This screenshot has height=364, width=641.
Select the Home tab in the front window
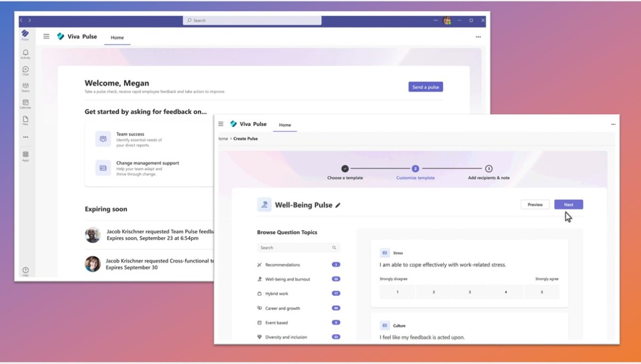point(285,125)
